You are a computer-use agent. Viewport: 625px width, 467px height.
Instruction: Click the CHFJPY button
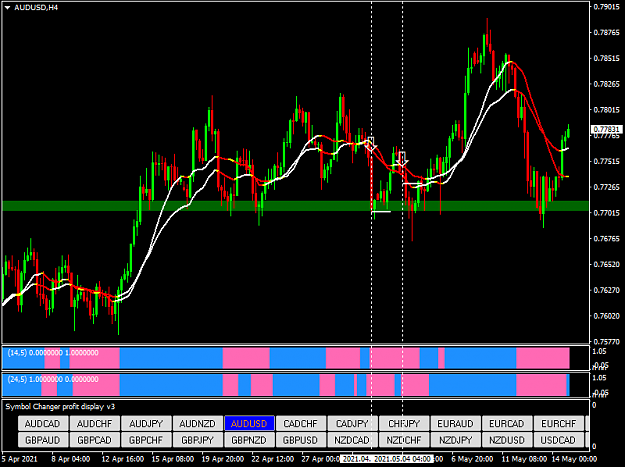(404, 423)
